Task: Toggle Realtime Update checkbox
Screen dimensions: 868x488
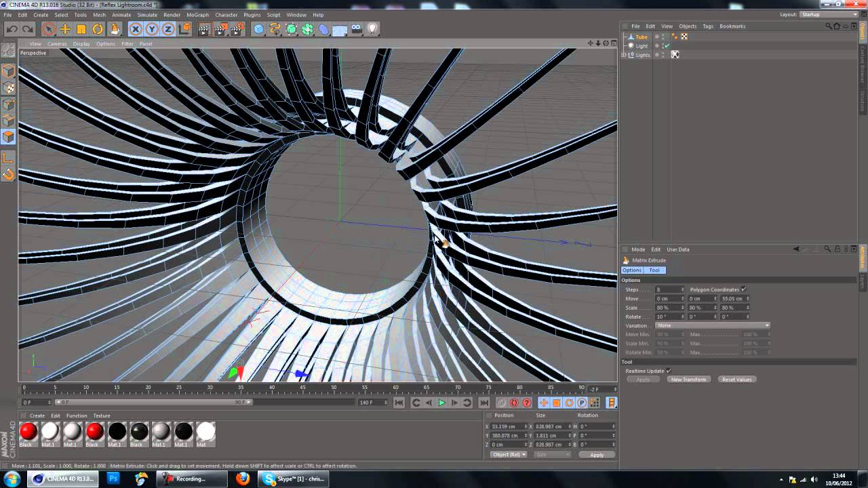Action: pos(669,371)
